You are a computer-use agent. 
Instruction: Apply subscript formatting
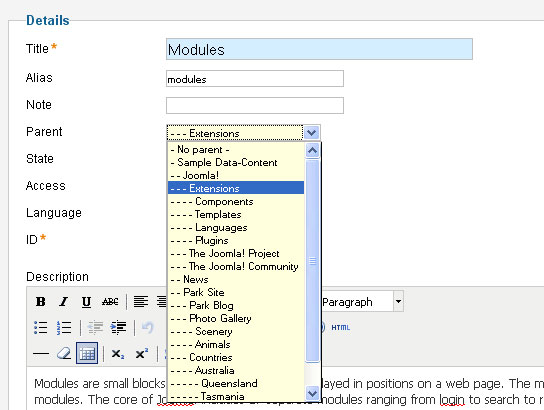(118, 354)
